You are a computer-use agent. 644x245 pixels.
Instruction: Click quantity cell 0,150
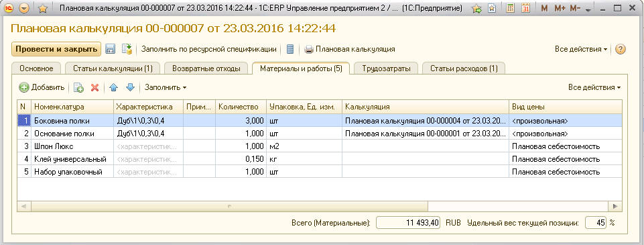pyautogui.click(x=241, y=159)
